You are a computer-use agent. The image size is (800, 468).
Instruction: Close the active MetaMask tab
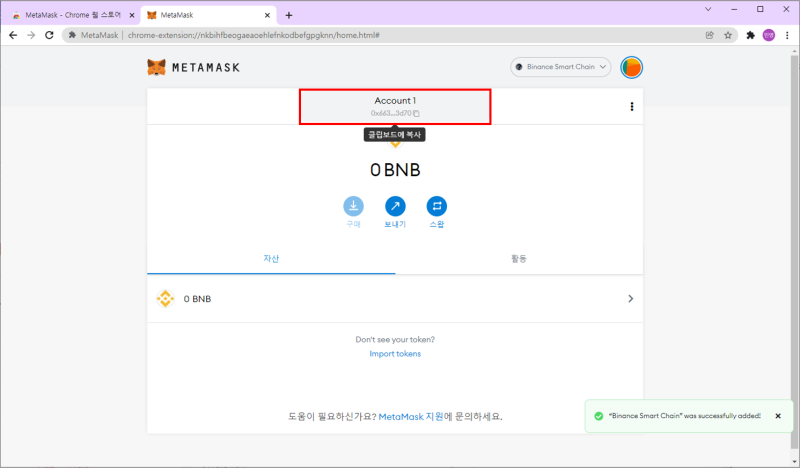coord(267,15)
